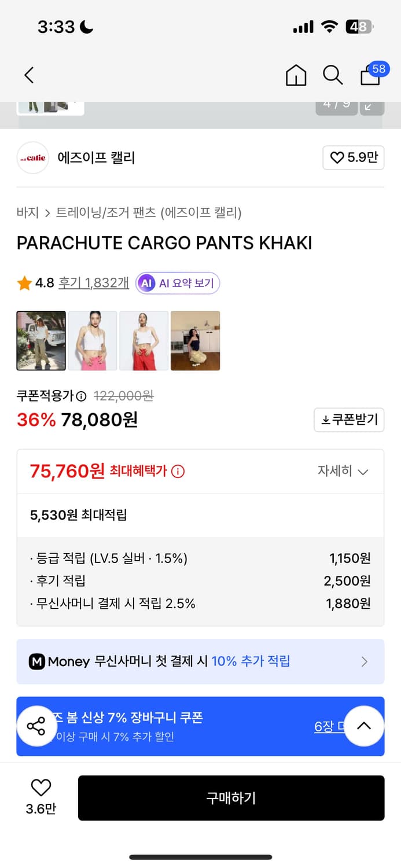The height and width of the screenshot is (868, 401).
Task: Collapse the blue coupon banner with up chevron
Action: click(x=364, y=726)
